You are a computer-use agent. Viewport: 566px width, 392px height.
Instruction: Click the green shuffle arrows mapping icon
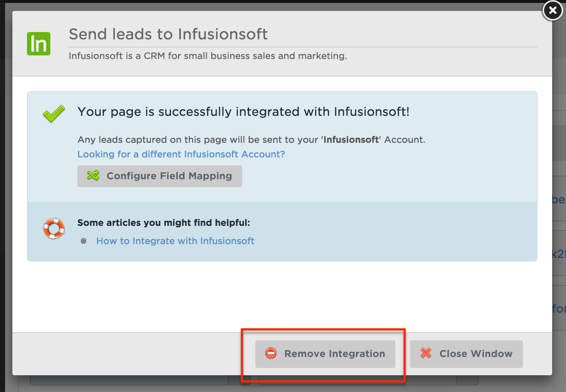pos(93,176)
